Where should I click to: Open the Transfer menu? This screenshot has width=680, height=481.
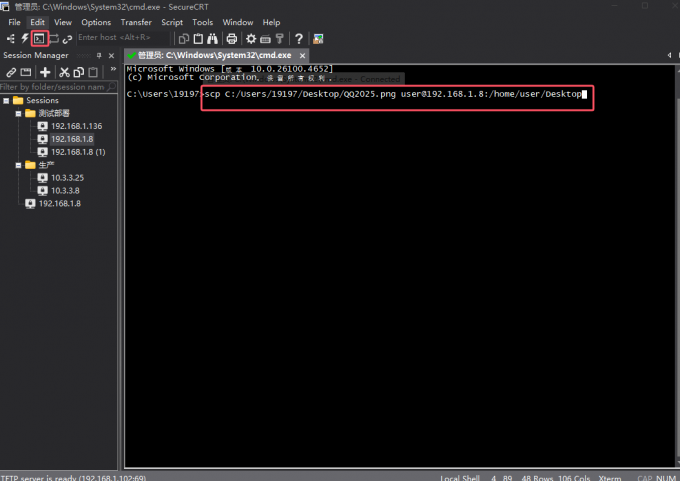(136, 22)
